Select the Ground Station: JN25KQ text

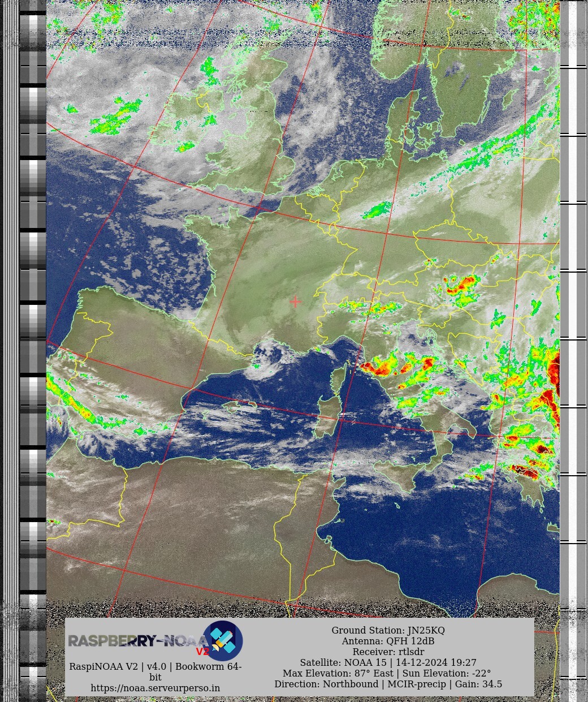point(388,630)
